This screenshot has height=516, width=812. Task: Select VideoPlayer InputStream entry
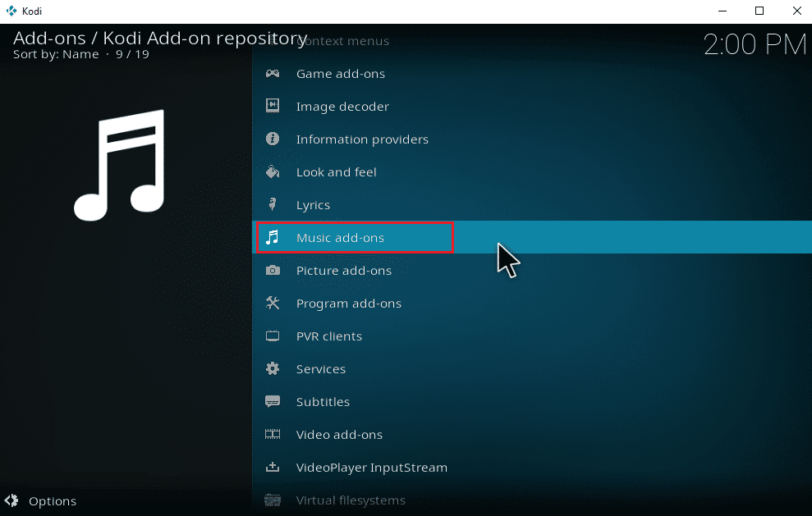532,468
